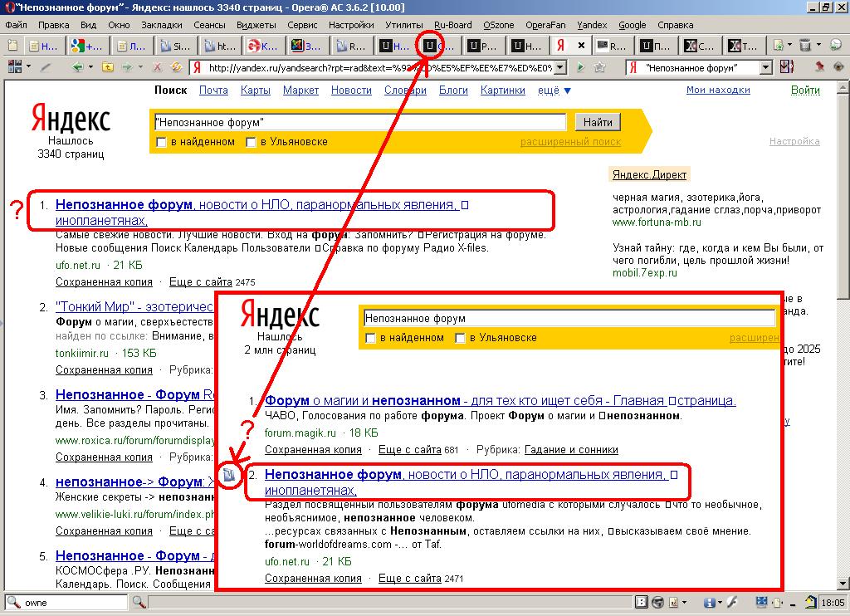Expand the address bar URL dropdown
Viewport: 850px width, 616px height.
coord(559,67)
